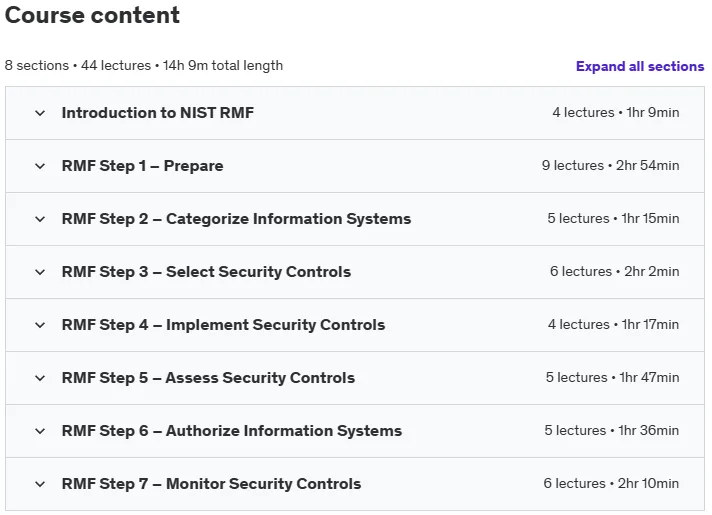This screenshot has height=515, width=712.
Task: Select RMF Step 5 – Assess Security Controls title
Action: tap(208, 378)
